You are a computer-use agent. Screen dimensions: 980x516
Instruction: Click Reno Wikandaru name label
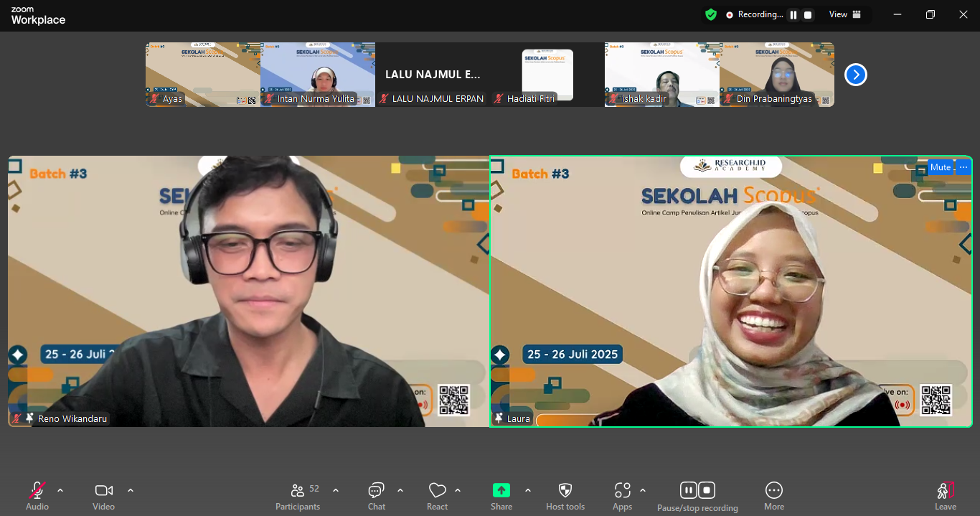[x=72, y=418]
